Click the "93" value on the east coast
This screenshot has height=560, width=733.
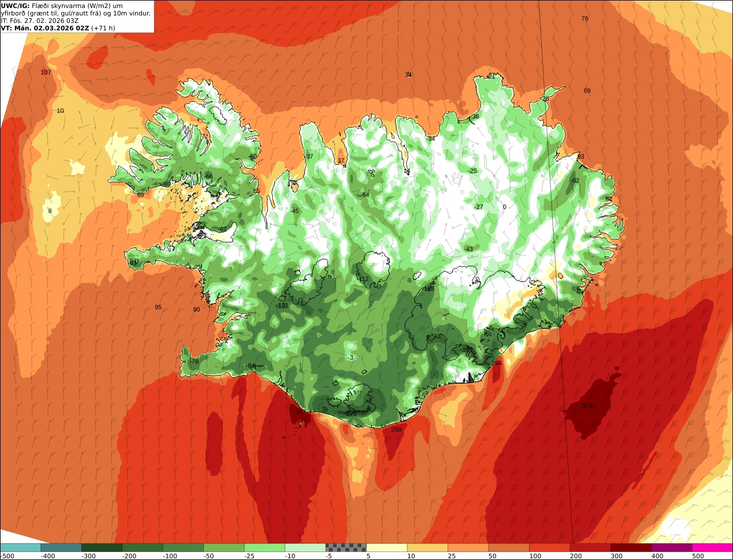pyautogui.click(x=581, y=156)
